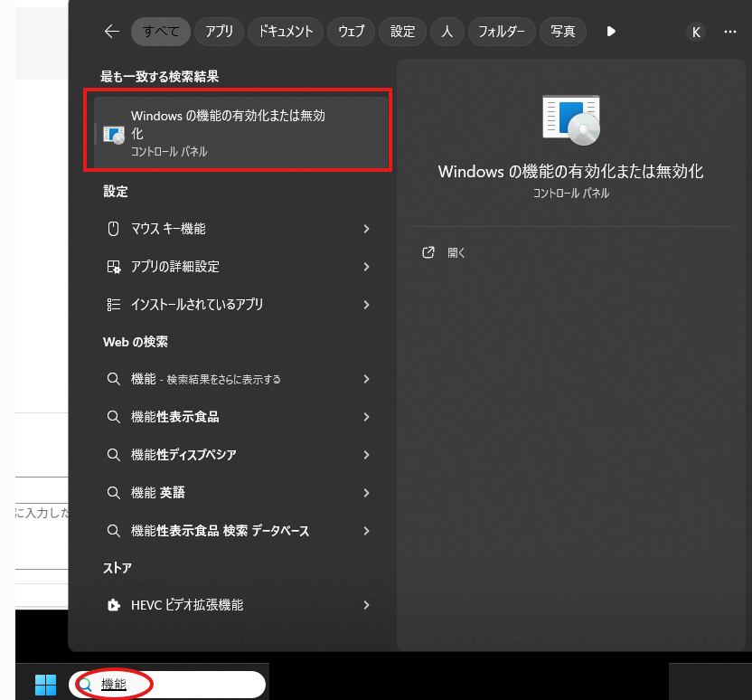Click the mouse icon next to マウス キー機能

pos(113,229)
